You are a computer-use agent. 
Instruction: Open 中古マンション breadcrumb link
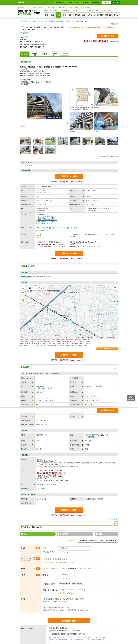tap(43, 21)
